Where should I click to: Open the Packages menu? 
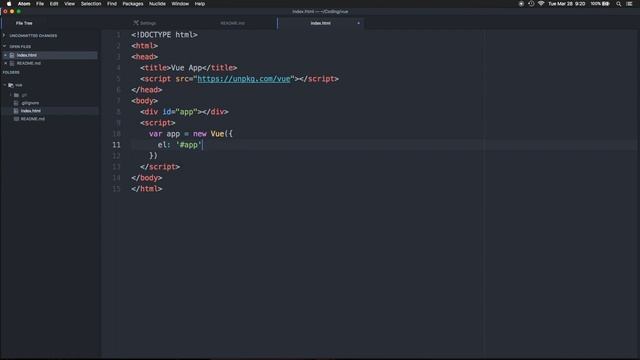point(133,4)
